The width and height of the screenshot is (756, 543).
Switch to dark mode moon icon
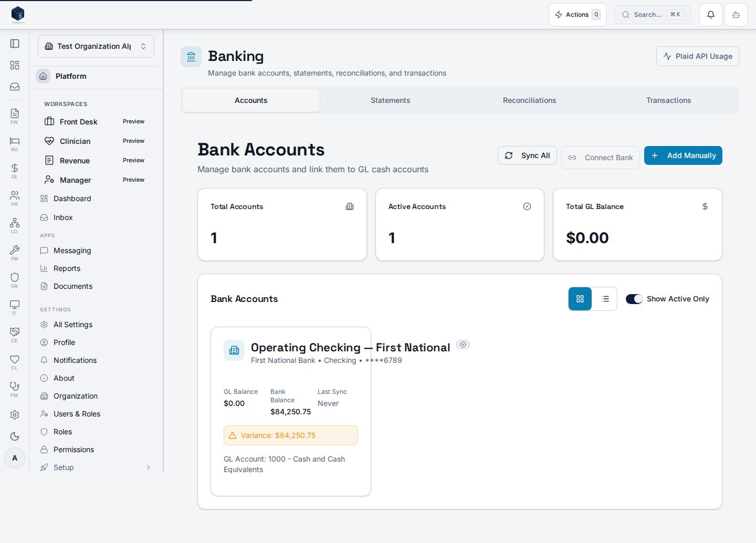(15, 436)
